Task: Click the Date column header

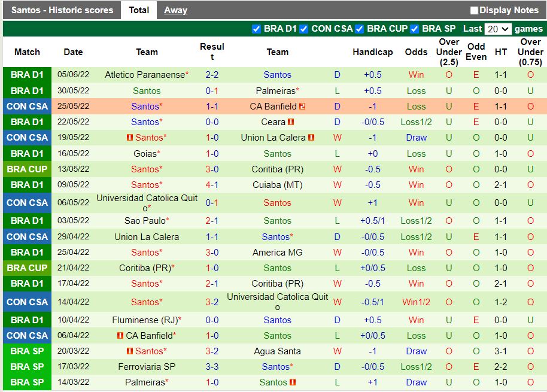Action: 73,52
